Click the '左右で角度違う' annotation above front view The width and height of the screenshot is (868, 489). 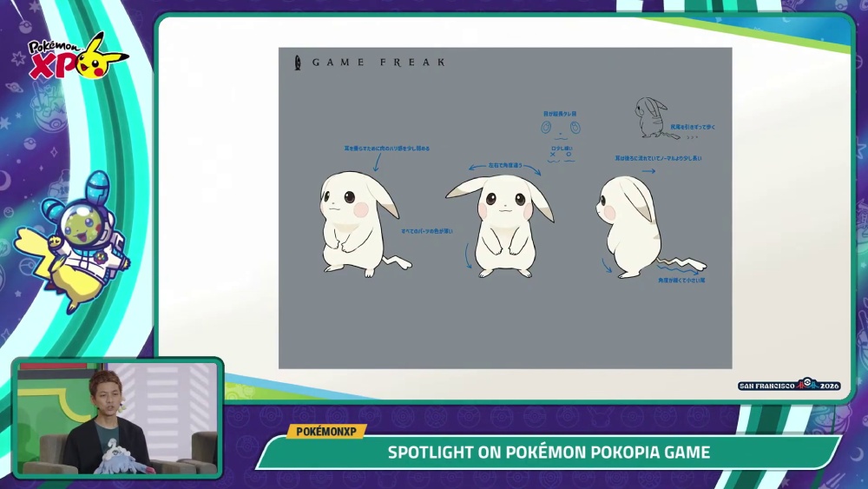click(504, 166)
